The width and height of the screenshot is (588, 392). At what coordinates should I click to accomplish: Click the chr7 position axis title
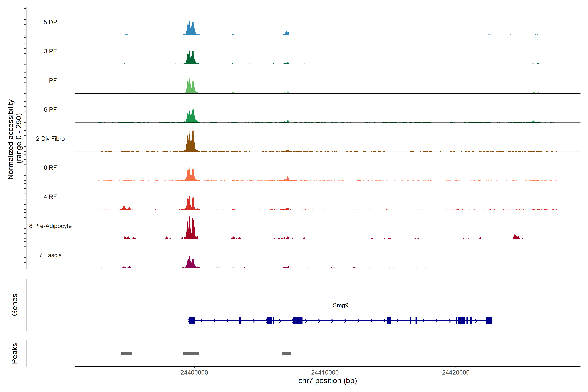pos(327,381)
